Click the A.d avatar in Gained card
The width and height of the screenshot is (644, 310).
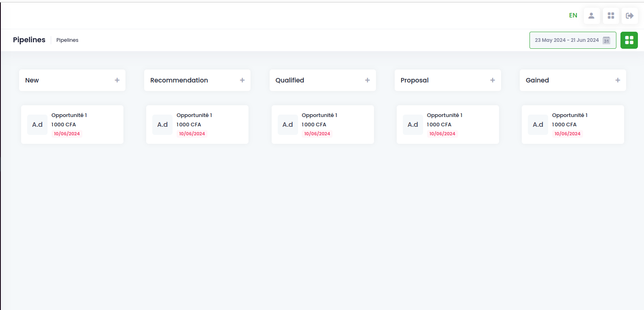pyautogui.click(x=538, y=125)
